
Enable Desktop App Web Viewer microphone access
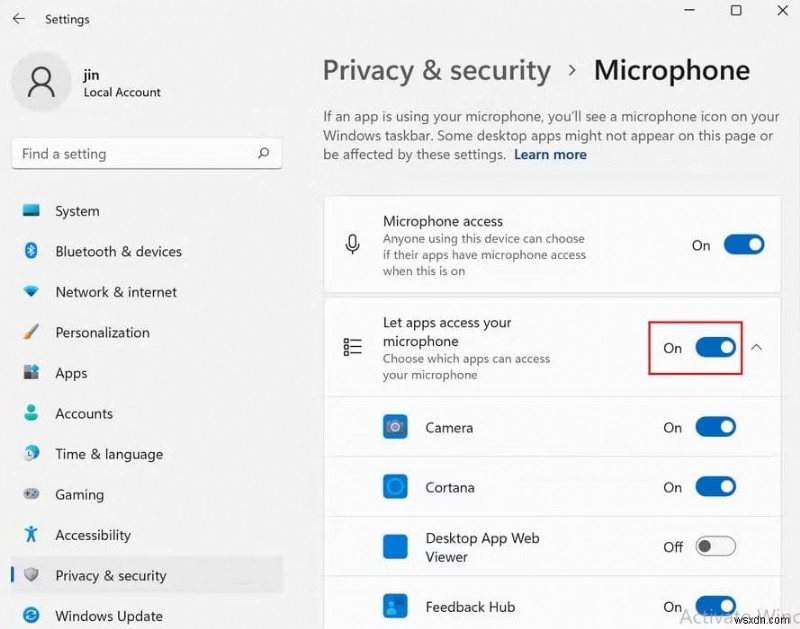(717, 547)
